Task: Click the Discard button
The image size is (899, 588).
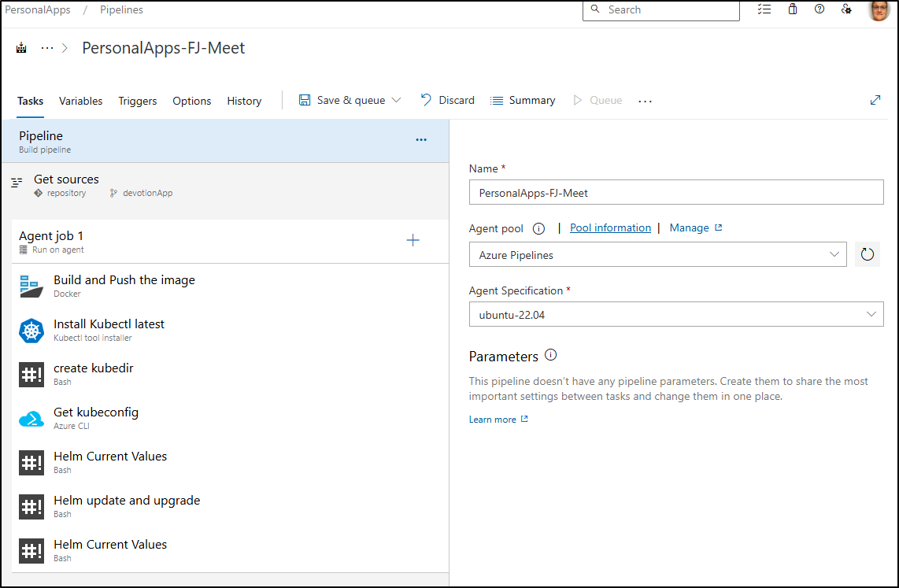Action: click(x=448, y=100)
